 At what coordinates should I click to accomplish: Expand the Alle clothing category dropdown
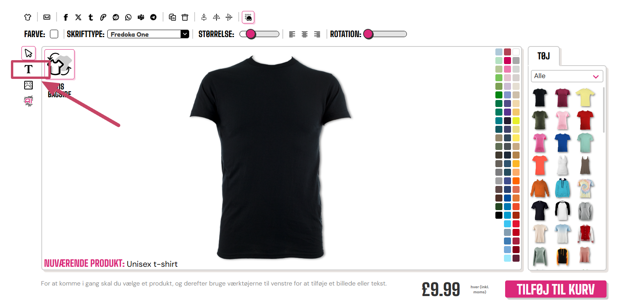pos(567,76)
